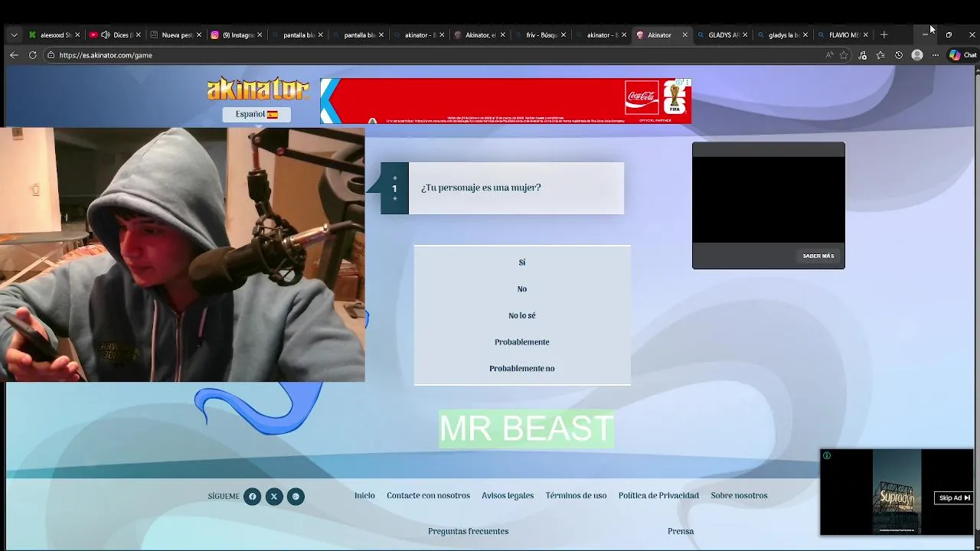Open a new browser tab
This screenshot has height=551, width=980.
(x=884, y=35)
